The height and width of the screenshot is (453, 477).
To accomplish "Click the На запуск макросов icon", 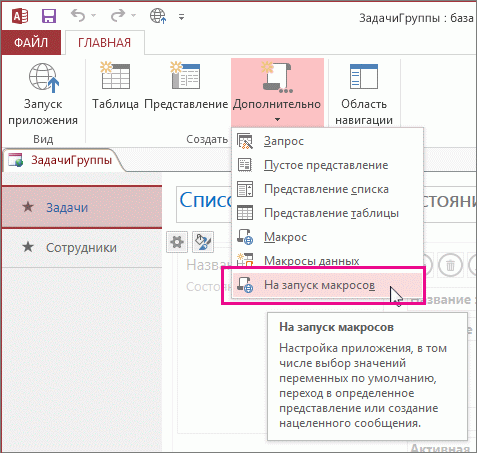I will coord(245,285).
